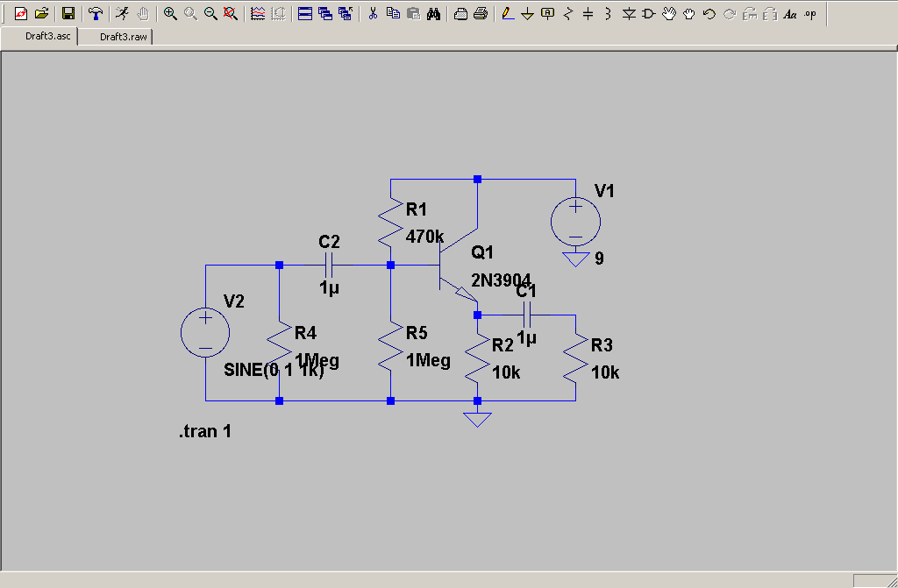Switch to the Draft3.raw tab
This screenshot has height=588, width=898.
[122, 37]
